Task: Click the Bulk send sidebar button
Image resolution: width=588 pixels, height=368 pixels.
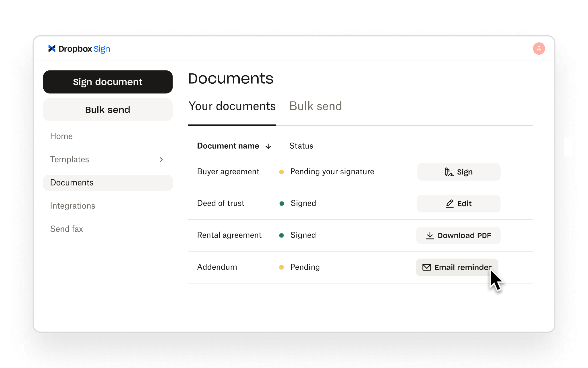Action: point(108,110)
